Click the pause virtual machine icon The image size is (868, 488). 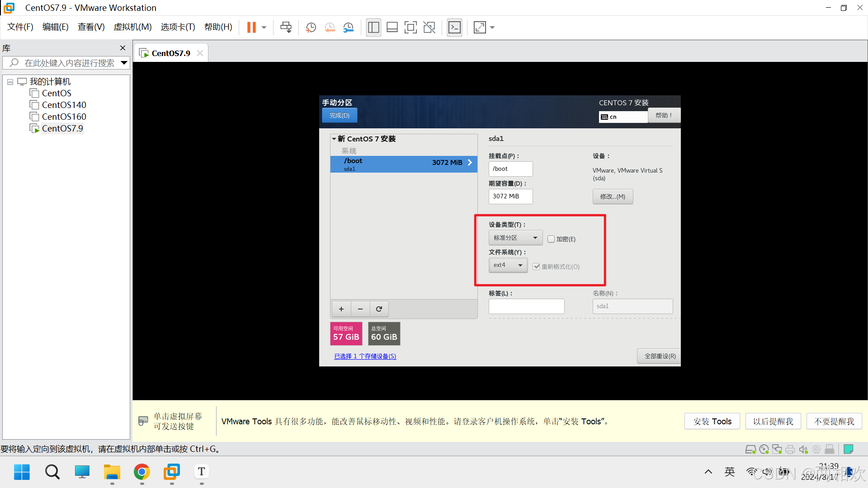click(x=251, y=28)
